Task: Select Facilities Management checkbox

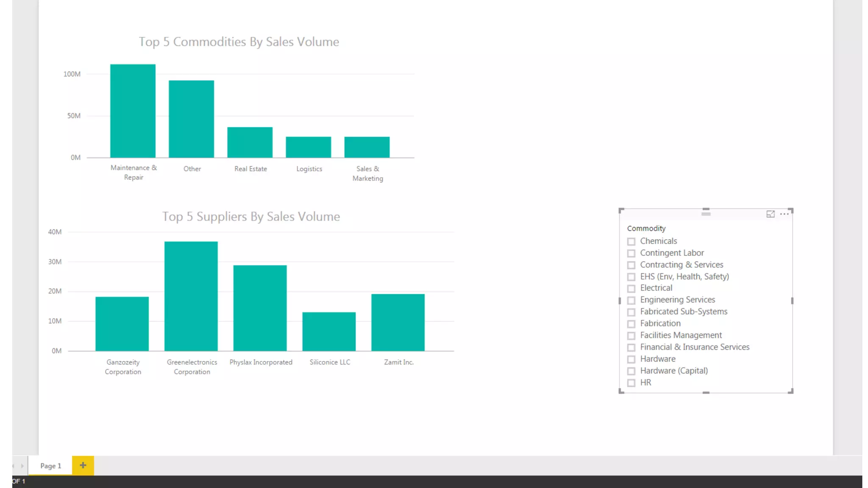Action: click(631, 336)
